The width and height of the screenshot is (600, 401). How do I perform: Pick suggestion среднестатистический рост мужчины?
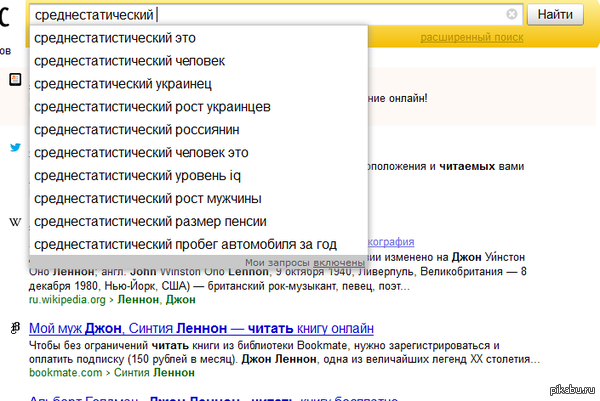click(x=199, y=199)
